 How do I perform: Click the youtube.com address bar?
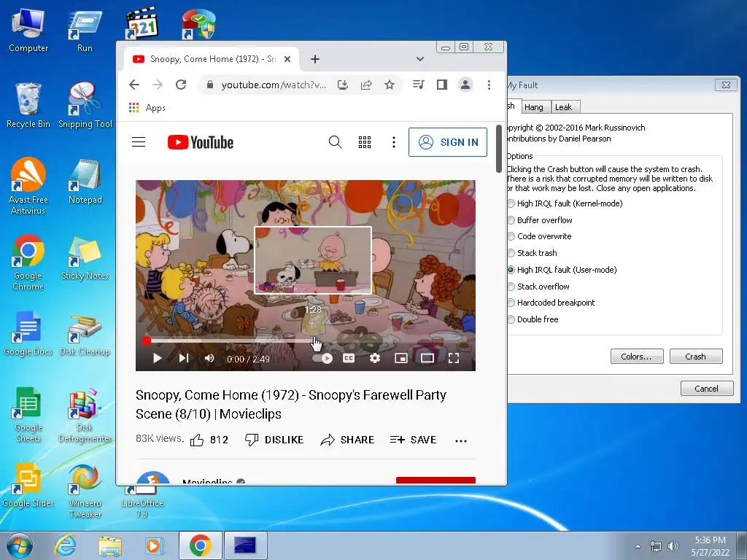[x=274, y=85]
